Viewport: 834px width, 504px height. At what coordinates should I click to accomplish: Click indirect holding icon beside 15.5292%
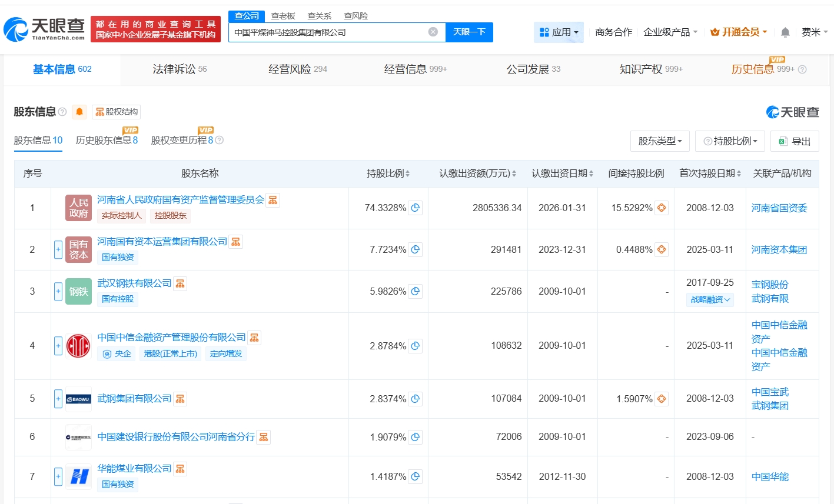point(662,208)
